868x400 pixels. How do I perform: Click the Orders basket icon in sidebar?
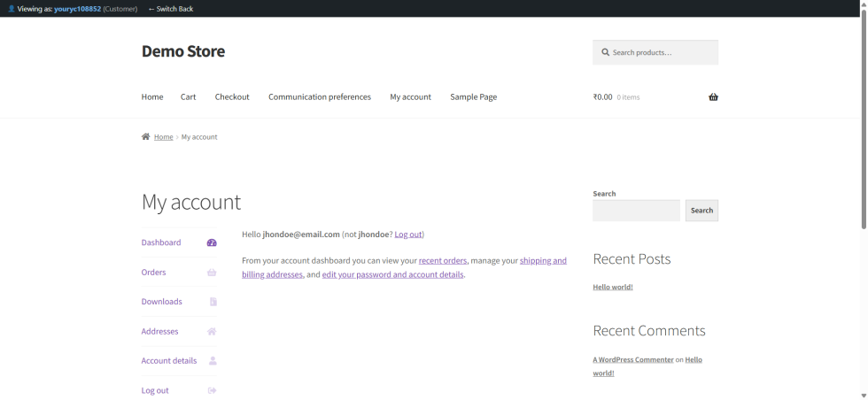pos(212,273)
